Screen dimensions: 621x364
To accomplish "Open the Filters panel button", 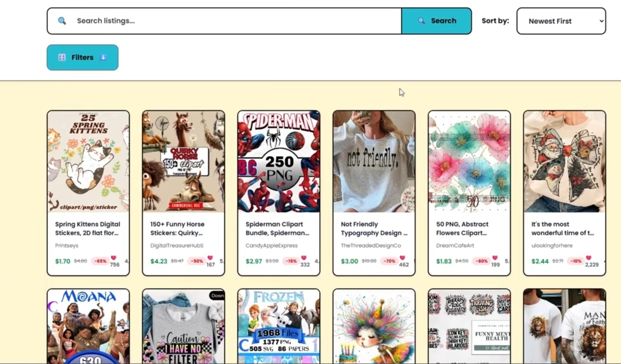I will coord(83,57).
